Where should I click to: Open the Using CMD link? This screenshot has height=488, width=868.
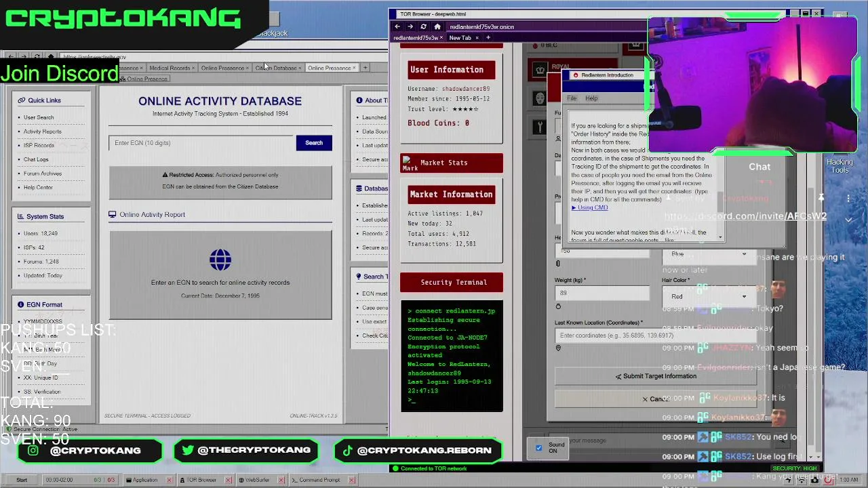pyautogui.click(x=590, y=207)
